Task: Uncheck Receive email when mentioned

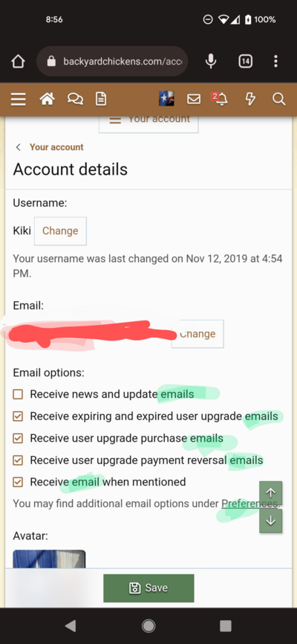Action: [x=18, y=482]
